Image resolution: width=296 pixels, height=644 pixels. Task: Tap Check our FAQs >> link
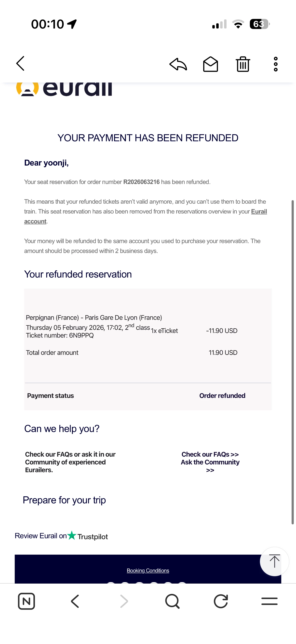coord(210,454)
